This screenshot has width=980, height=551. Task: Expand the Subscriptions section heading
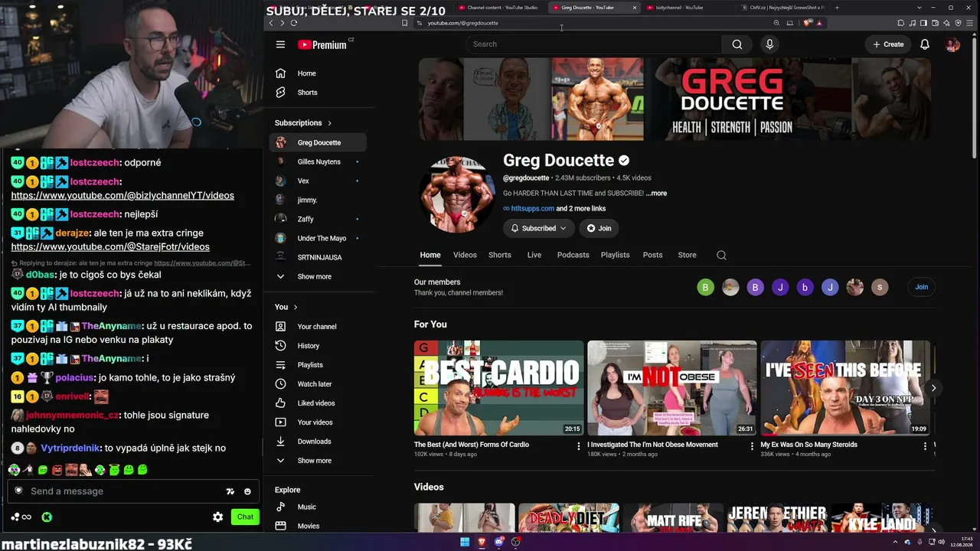[303, 123]
